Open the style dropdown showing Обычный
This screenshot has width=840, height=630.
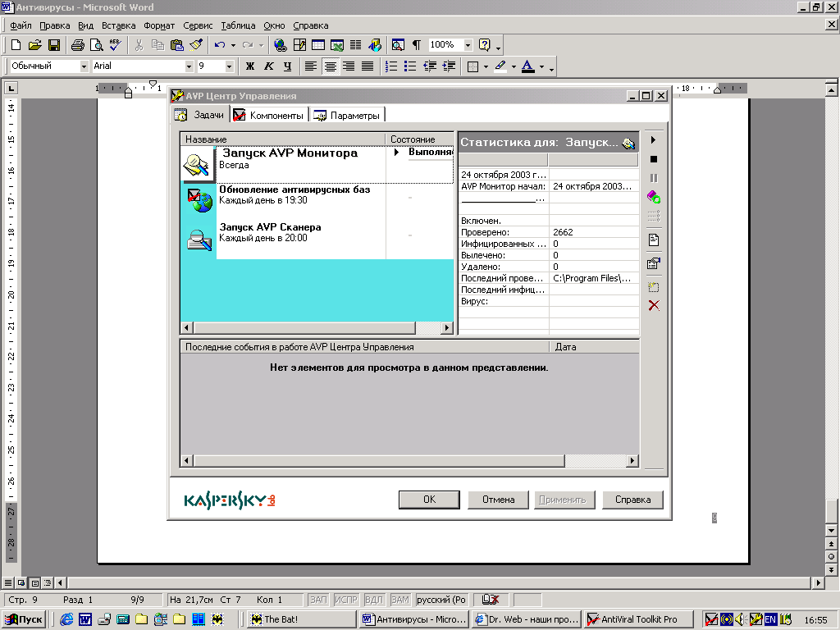84,66
